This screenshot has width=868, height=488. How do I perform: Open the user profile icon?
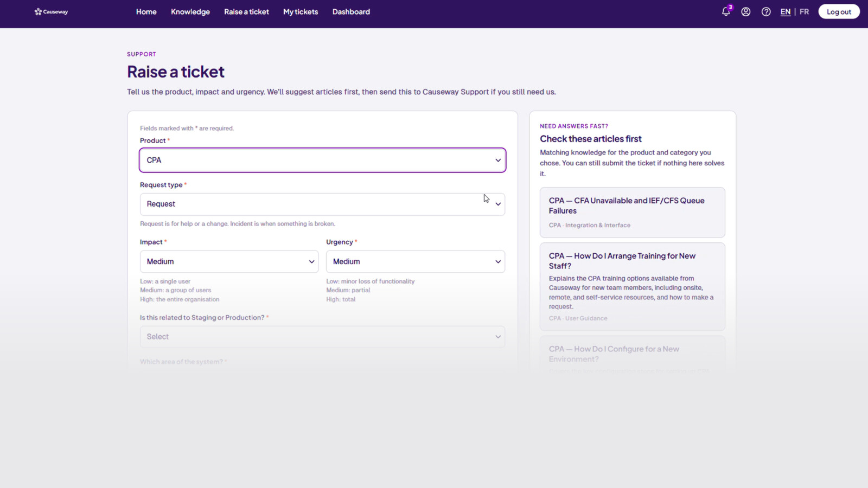pyautogui.click(x=746, y=11)
